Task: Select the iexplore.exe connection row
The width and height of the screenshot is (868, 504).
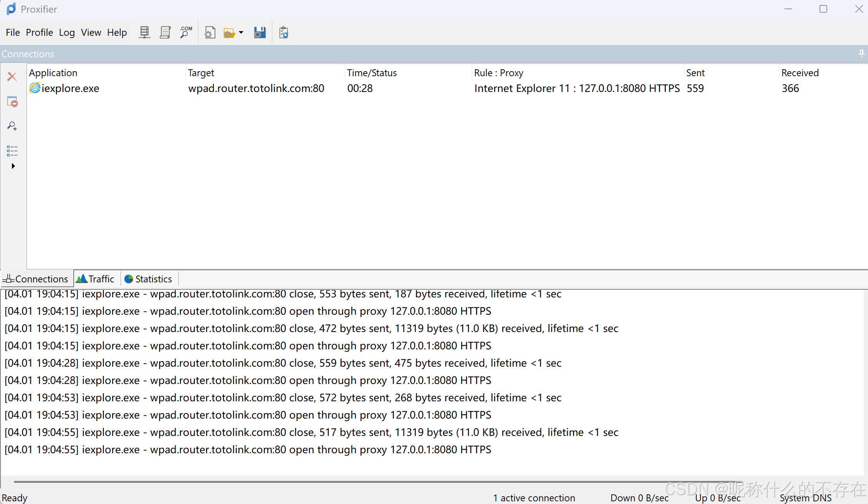Action: 256,88
